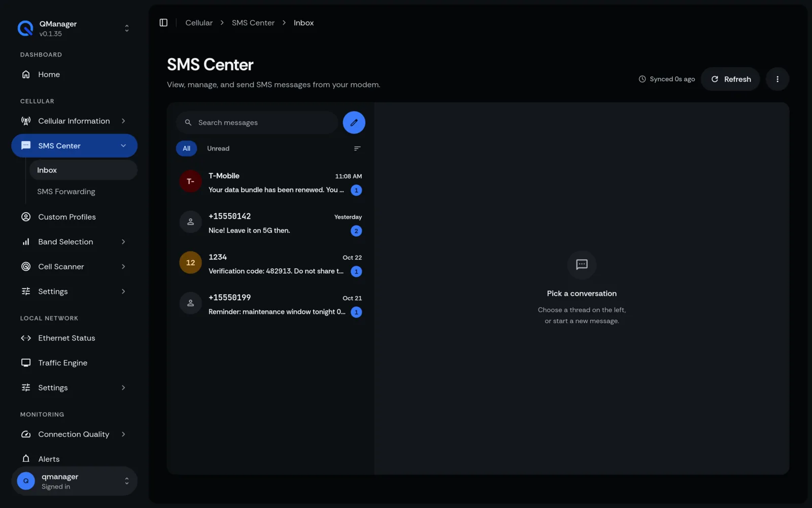Expand Local Network Settings chevron

click(x=123, y=388)
